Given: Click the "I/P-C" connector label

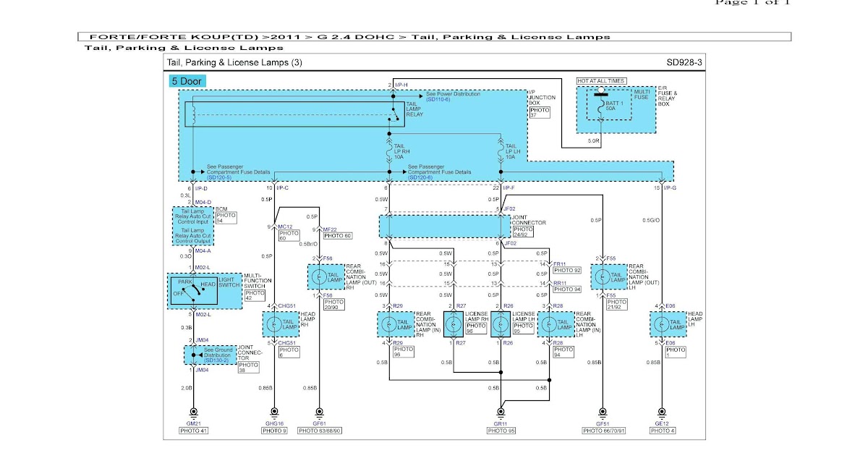Looking at the screenshot, I should (x=284, y=188).
